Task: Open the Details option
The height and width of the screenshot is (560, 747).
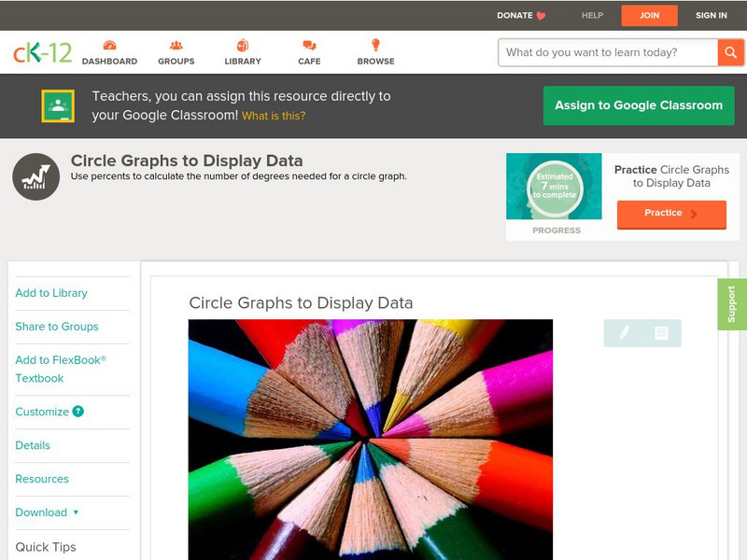Action: 33,445
